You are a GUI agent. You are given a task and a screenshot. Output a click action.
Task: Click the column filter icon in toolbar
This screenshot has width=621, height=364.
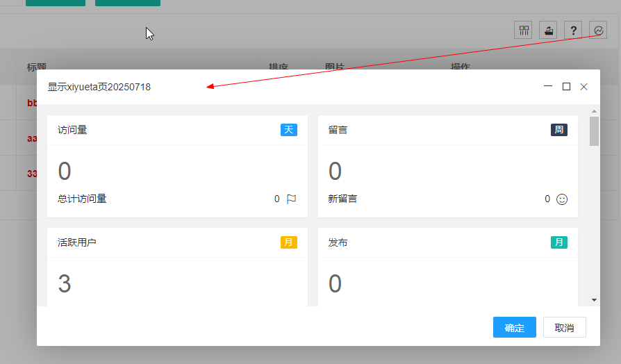click(x=524, y=30)
